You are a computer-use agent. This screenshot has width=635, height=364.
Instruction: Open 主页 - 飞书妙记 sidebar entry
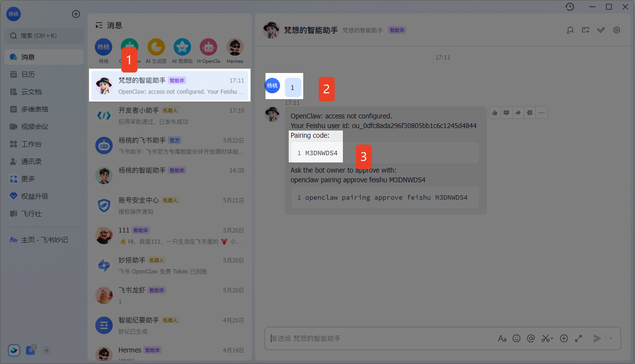tap(44, 240)
